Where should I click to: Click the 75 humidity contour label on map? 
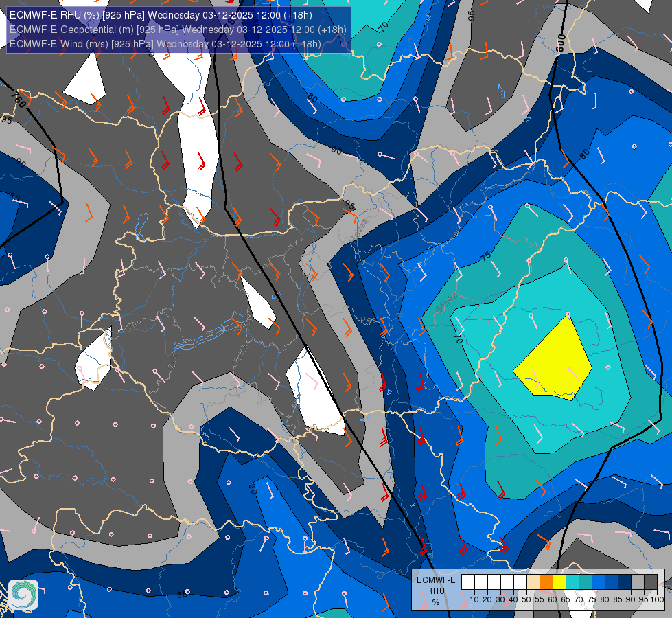click(485, 257)
